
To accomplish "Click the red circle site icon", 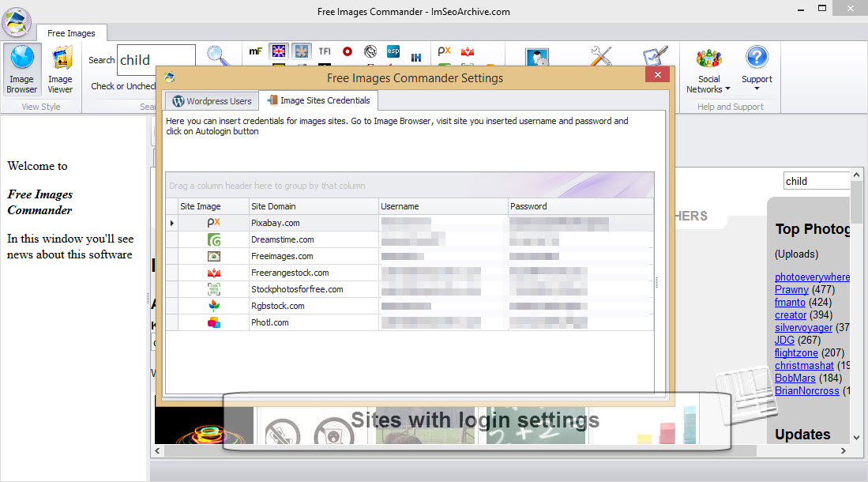I will coord(348,51).
